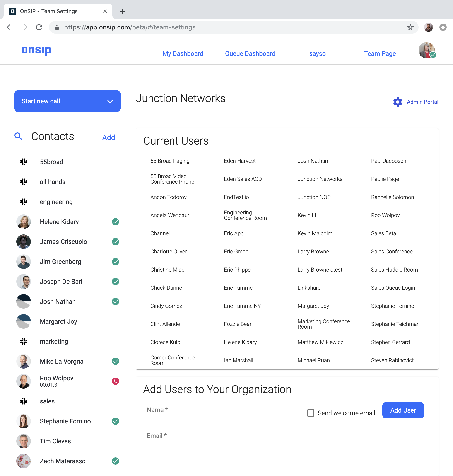This screenshot has height=476, width=453.
Task: Click the Start new call button
Action: pos(56,101)
